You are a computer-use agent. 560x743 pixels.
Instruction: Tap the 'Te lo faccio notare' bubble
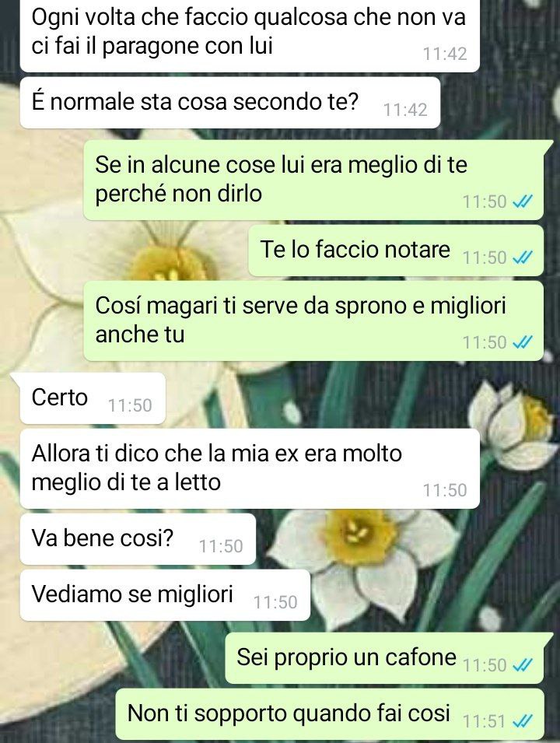396,251
